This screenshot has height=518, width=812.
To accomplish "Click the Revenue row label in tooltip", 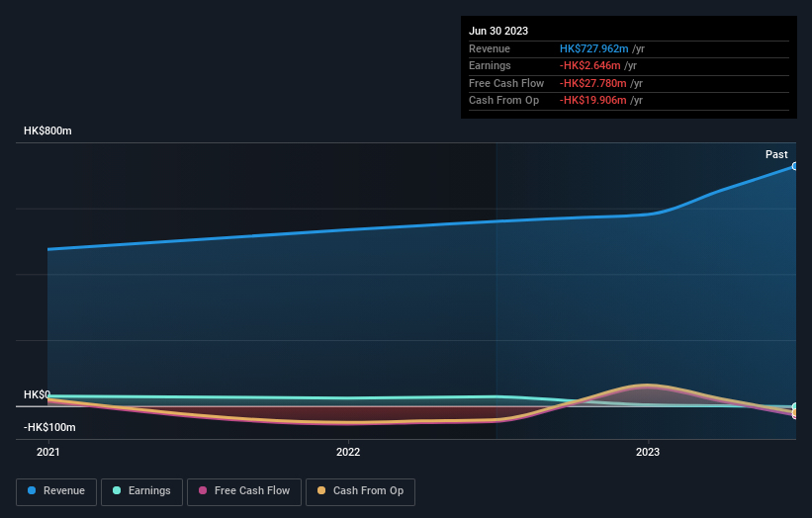I will 490,48.
